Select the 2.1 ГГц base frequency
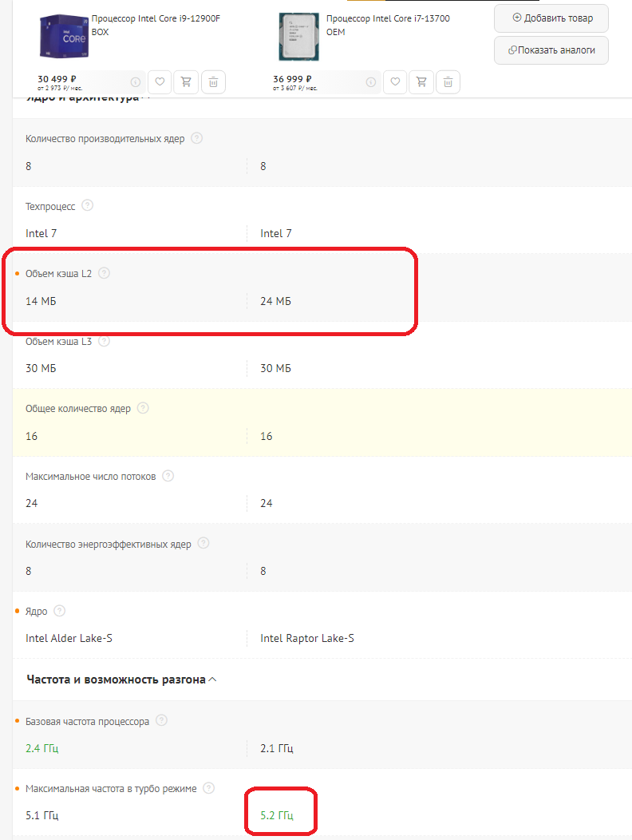Screen dimensions: 632x840 277,748
